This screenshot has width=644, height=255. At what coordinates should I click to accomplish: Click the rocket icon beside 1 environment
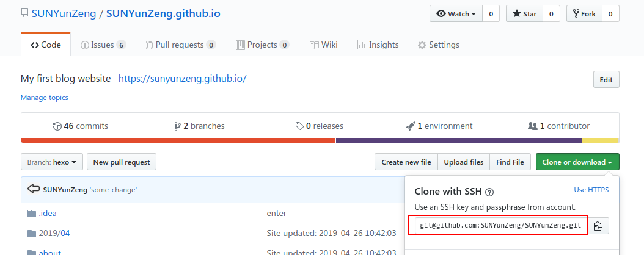pos(411,126)
